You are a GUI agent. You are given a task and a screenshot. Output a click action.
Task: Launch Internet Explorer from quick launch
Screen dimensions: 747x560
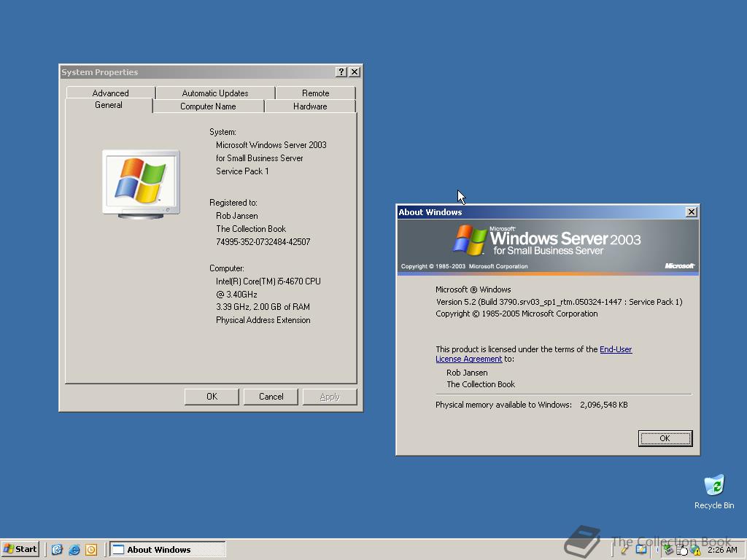point(74,550)
